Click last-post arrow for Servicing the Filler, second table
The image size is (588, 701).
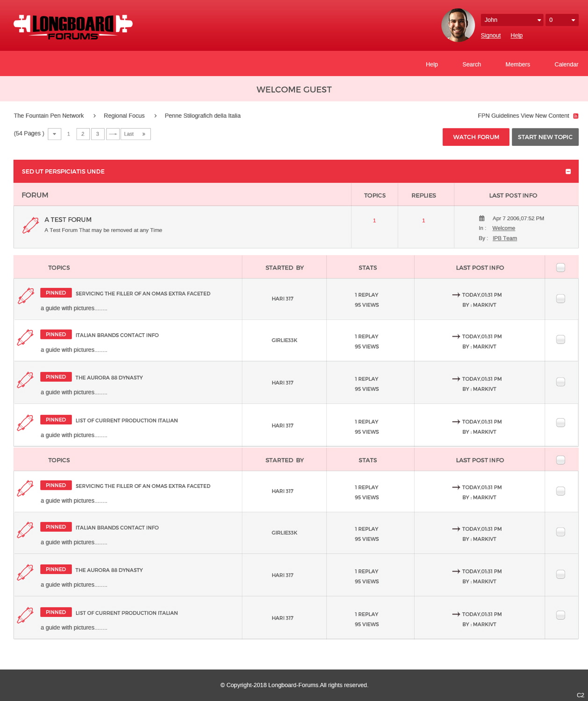pos(456,487)
